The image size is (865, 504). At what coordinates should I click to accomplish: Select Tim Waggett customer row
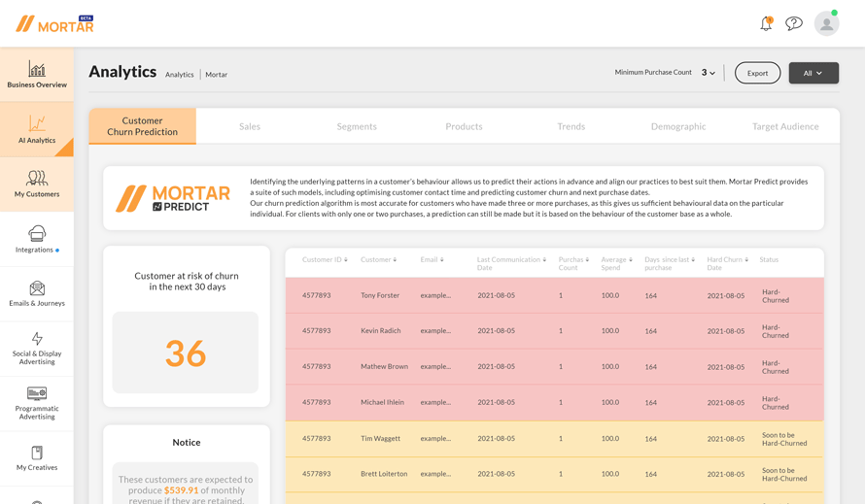click(x=554, y=439)
